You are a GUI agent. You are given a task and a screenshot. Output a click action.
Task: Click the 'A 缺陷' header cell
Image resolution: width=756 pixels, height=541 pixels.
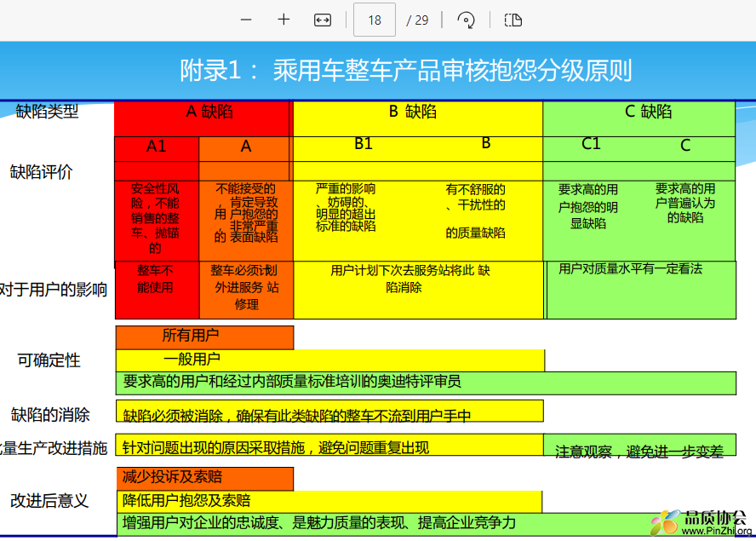tap(203, 118)
